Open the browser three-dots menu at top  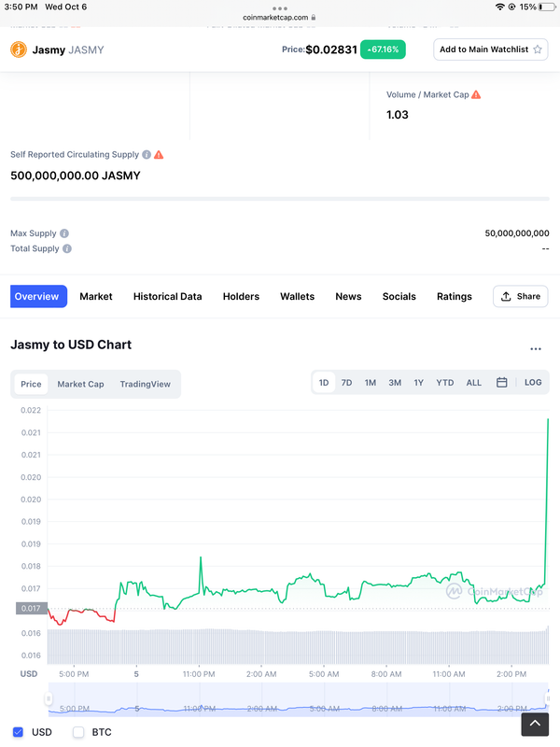point(280,8)
